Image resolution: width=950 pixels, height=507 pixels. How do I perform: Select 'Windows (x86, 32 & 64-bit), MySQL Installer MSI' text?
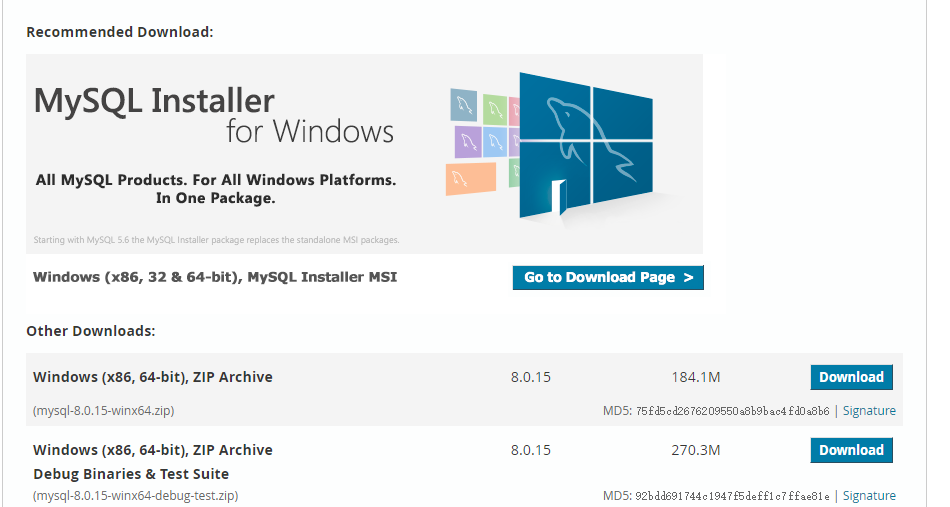pos(215,277)
